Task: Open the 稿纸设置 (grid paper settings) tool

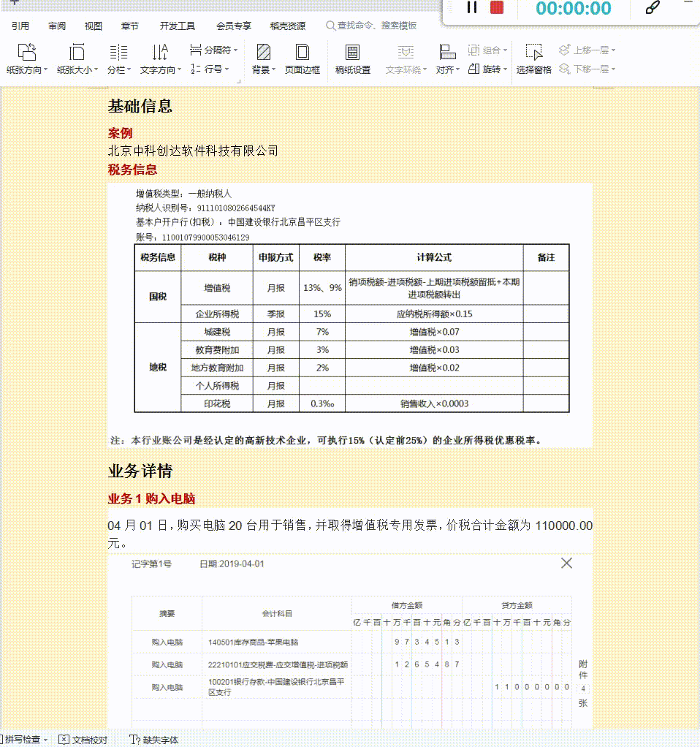Action: 354,62
